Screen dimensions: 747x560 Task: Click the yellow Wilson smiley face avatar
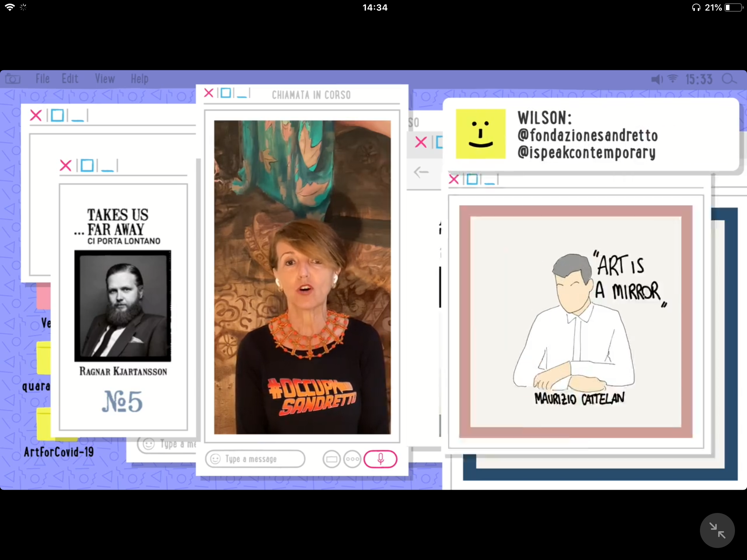click(x=481, y=134)
